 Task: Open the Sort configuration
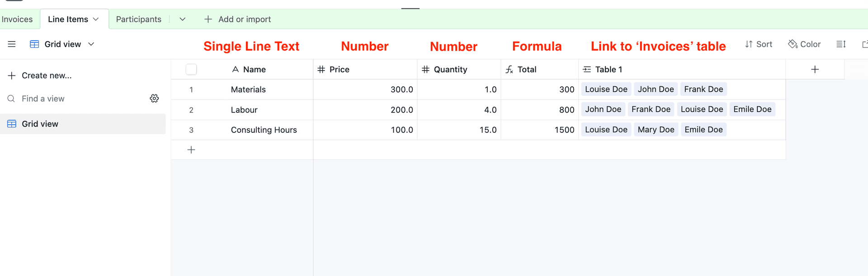[759, 44]
